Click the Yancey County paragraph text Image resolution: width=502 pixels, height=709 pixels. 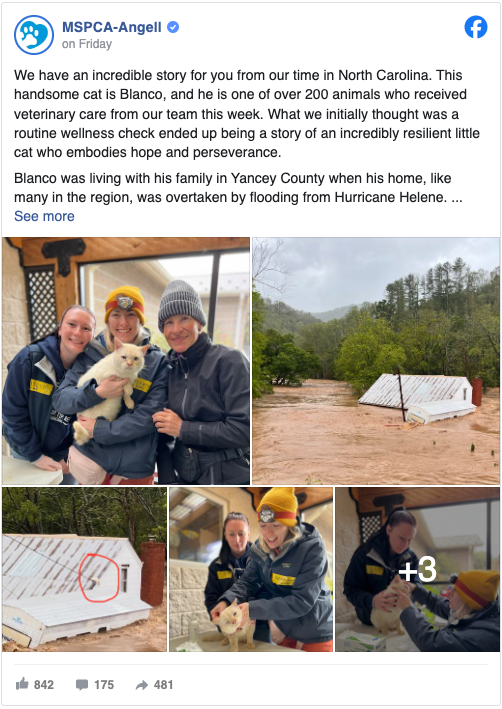(x=238, y=188)
